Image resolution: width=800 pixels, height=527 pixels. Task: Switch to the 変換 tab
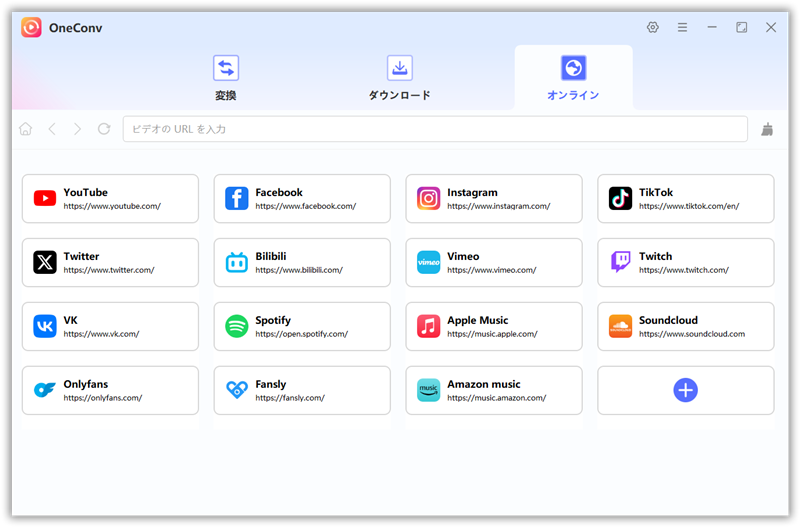[226, 78]
